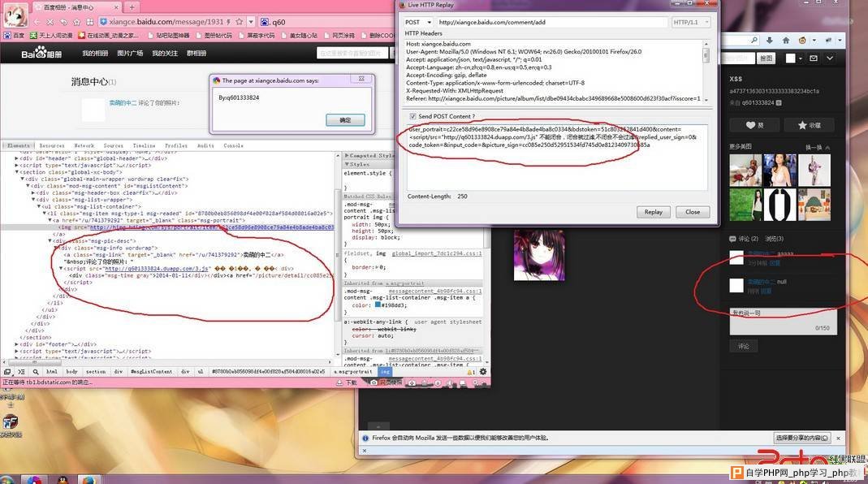
Task: Click the inspect element magnifier icon
Action: (x=36, y=372)
